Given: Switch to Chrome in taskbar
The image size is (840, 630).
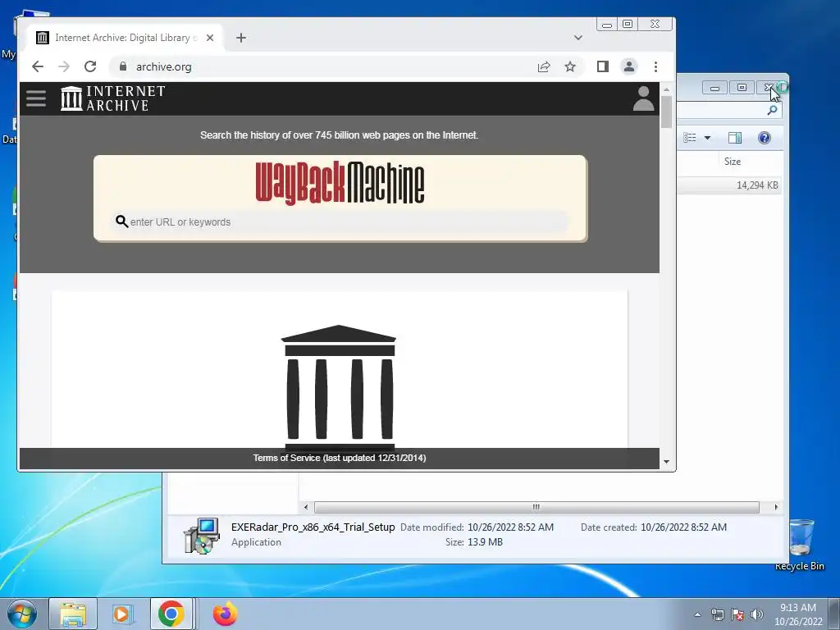Looking at the screenshot, I should (x=171, y=614).
